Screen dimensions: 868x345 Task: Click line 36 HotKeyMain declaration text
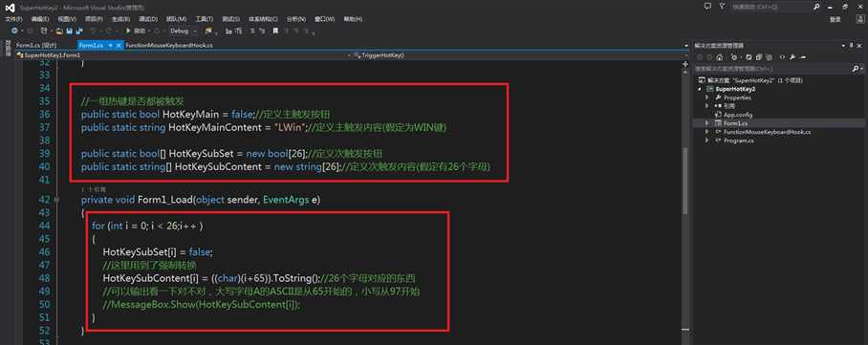(206, 114)
